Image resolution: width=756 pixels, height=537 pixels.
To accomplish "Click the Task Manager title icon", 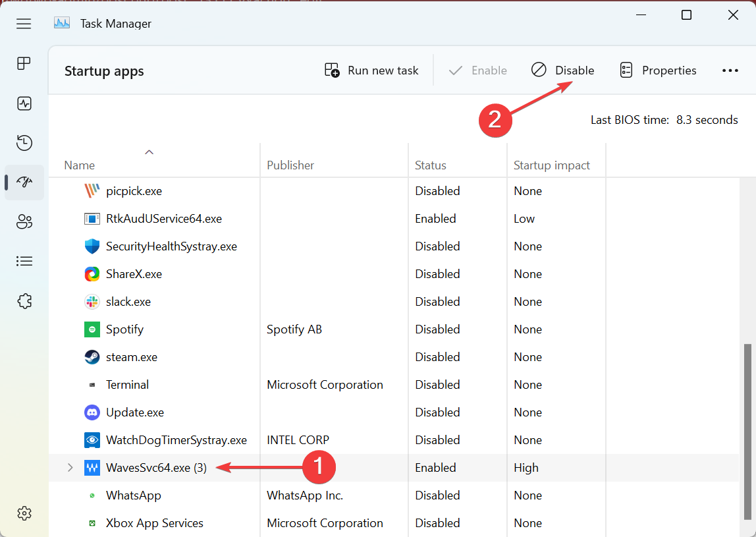I will coord(62,23).
